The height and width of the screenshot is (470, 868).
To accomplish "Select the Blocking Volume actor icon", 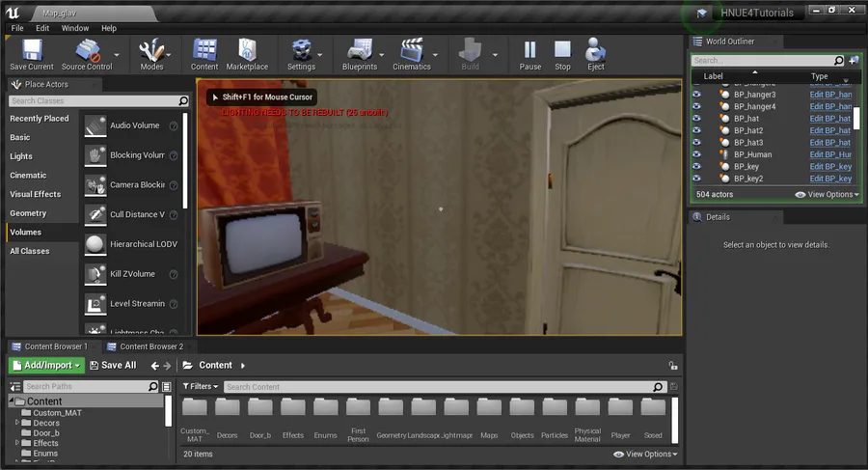I will coord(95,155).
